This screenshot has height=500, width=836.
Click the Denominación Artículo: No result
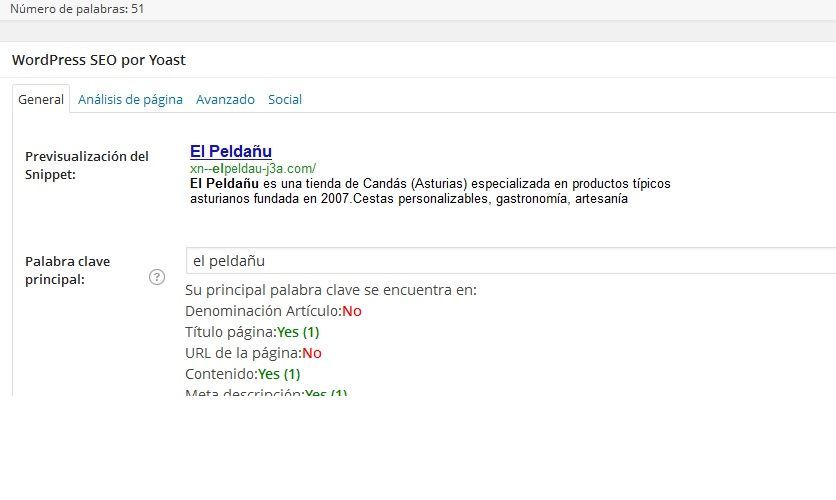pos(273,311)
